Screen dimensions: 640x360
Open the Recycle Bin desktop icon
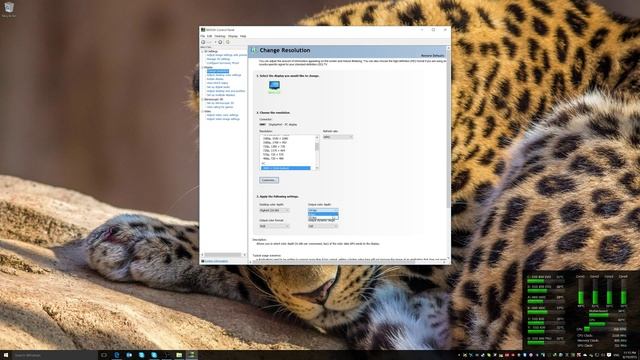pos(9,9)
